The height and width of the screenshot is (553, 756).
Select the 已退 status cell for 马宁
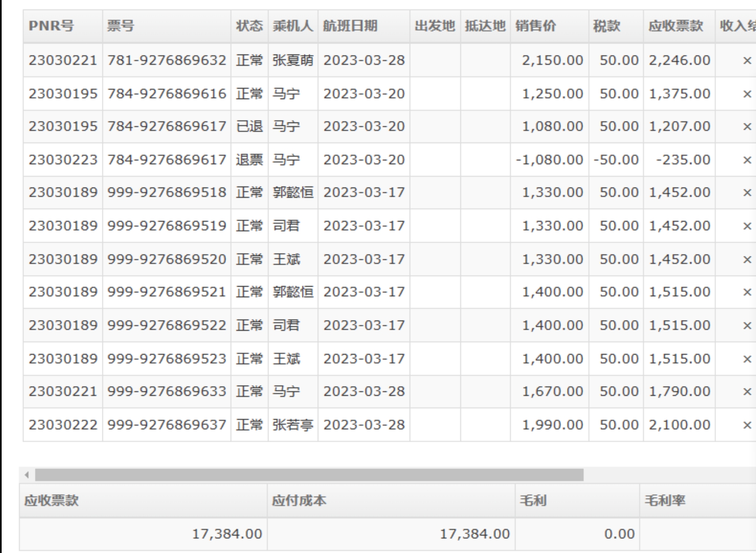pyautogui.click(x=249, y=126)
